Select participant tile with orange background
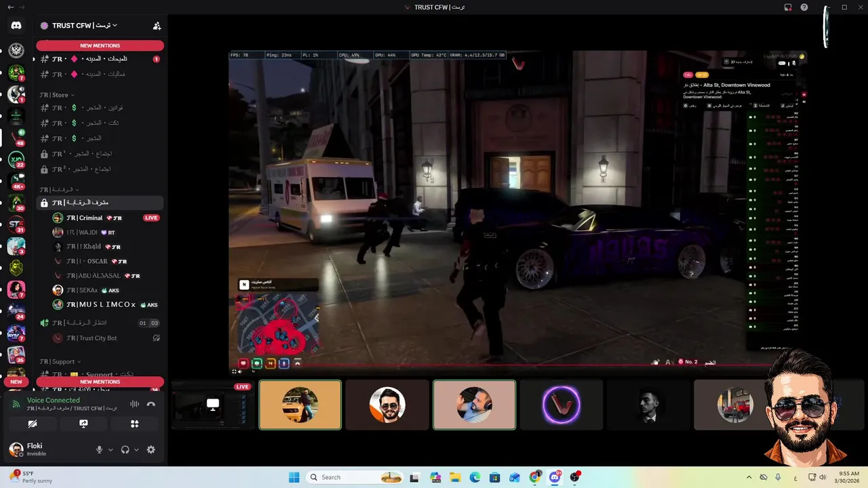 300,405
